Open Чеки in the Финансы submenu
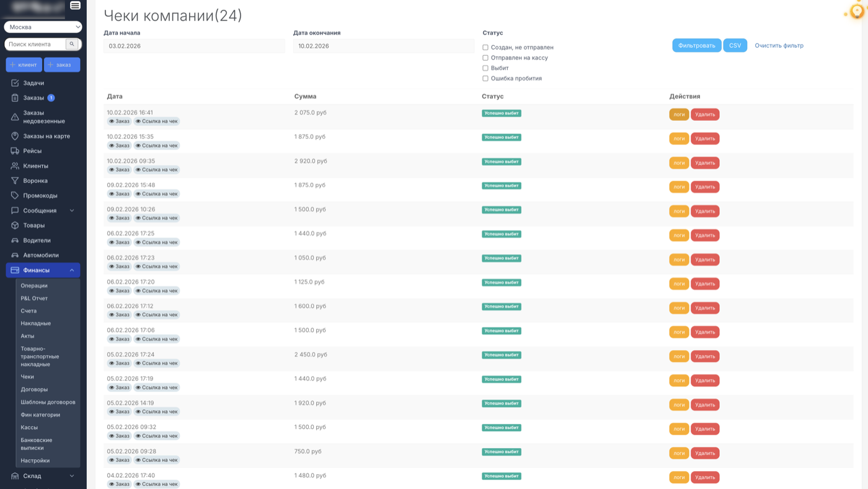868x489 pixels. click(x=27, y=377)
